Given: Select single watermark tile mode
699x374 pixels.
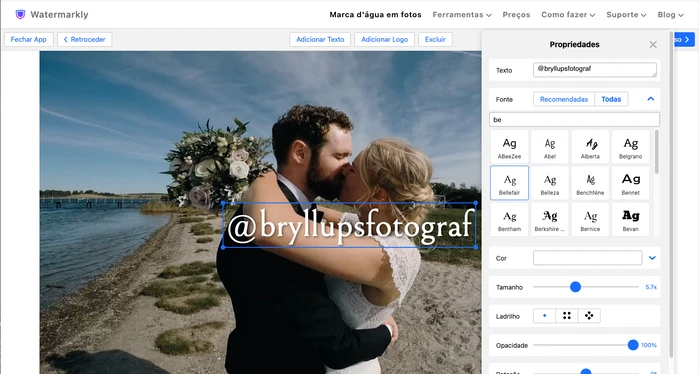Looking at the screenshot, I should [544, 316].
